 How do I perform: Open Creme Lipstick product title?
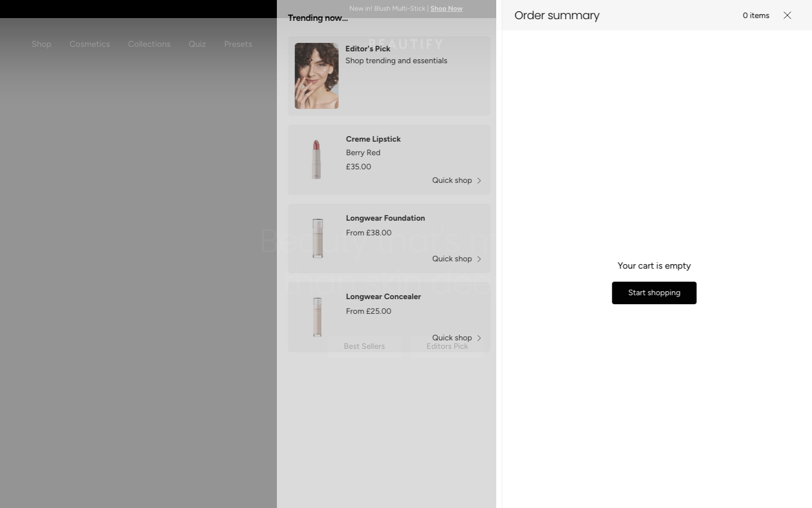pos(373,139)
